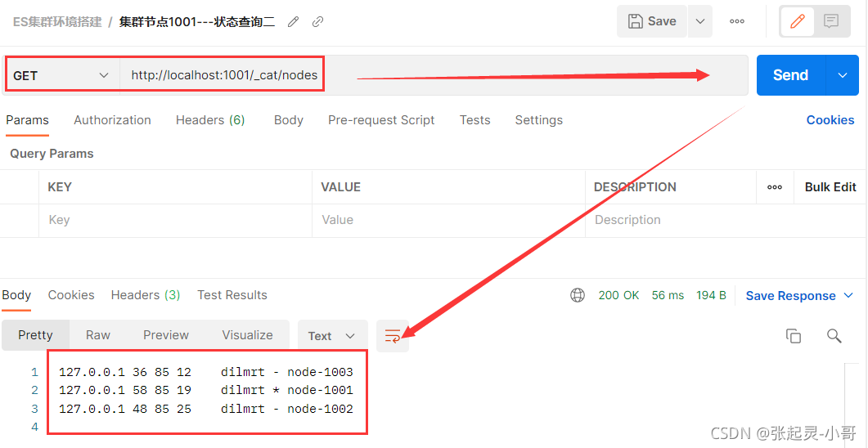Open the three-dot more actions menu
The height and width of the screenshot is (448, 868).
point(737,21)
